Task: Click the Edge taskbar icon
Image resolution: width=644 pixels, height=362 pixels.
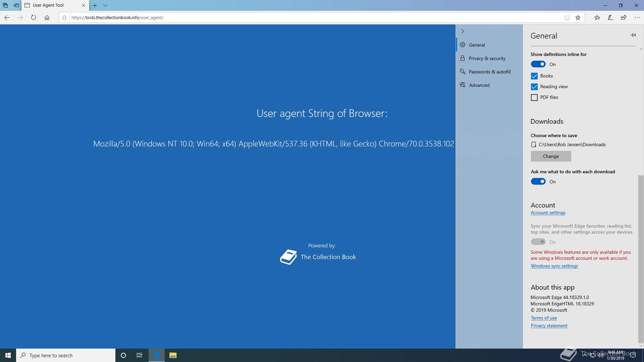Action: (x=157, y=355)
